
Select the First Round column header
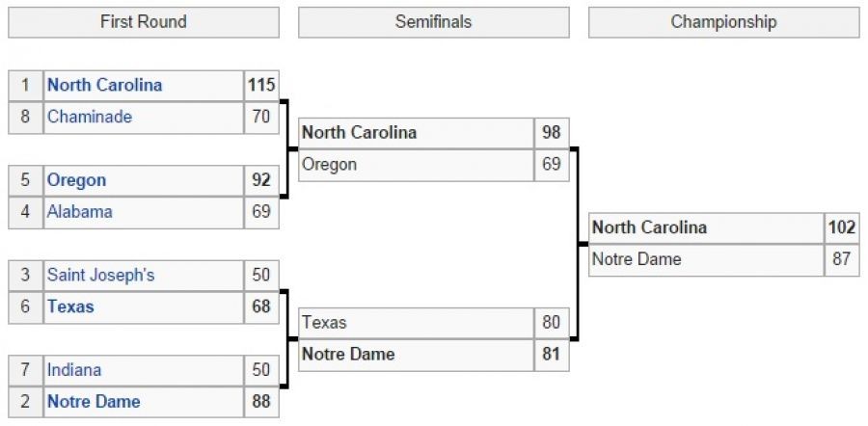coord(144,22)
